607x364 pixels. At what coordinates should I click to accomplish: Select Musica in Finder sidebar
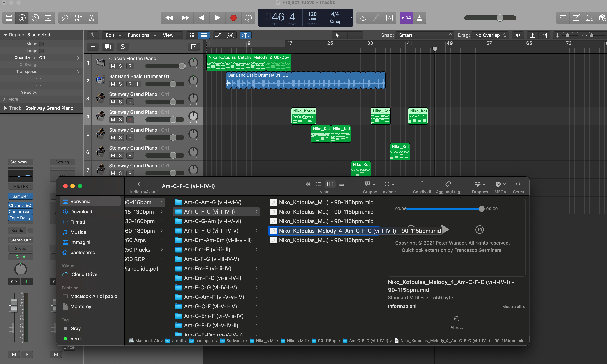pos(90,232)
